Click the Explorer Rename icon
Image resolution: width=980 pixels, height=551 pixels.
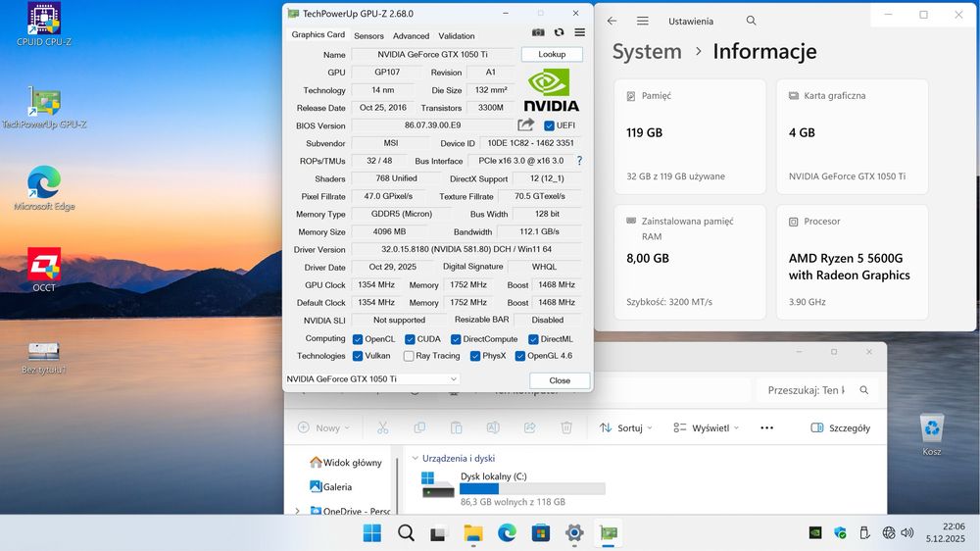pos(493,427)
